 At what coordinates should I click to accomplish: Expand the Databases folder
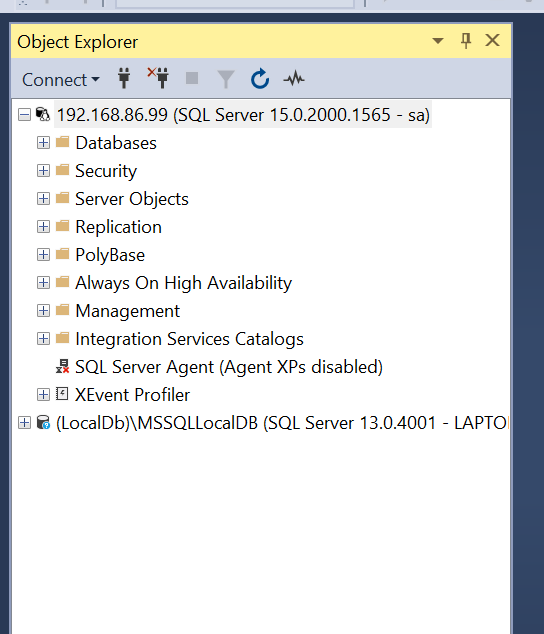43,143
